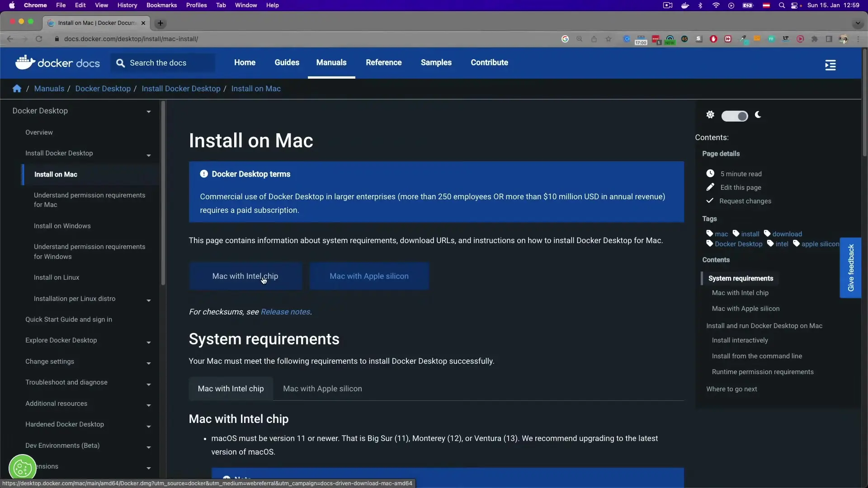Viewport: 868px width, 488px height.
Task: Open a new browser tab
Action: pyautogui.click(x=160, y=23)
